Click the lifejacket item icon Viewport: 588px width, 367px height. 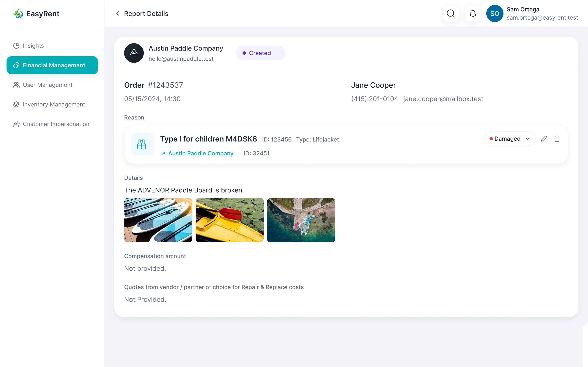(x=142, y=144)
